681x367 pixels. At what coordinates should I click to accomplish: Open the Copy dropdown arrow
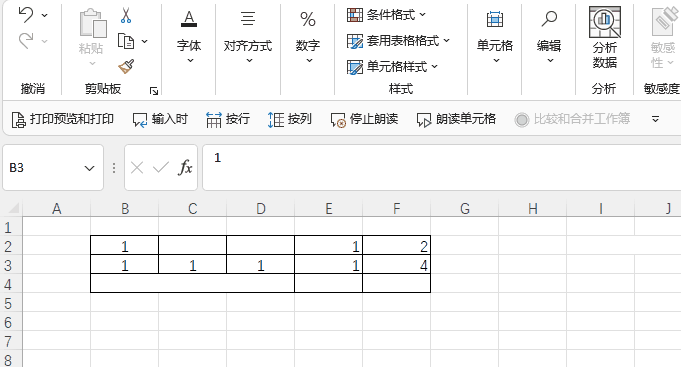pyautogui.click(x=145, y=42)
